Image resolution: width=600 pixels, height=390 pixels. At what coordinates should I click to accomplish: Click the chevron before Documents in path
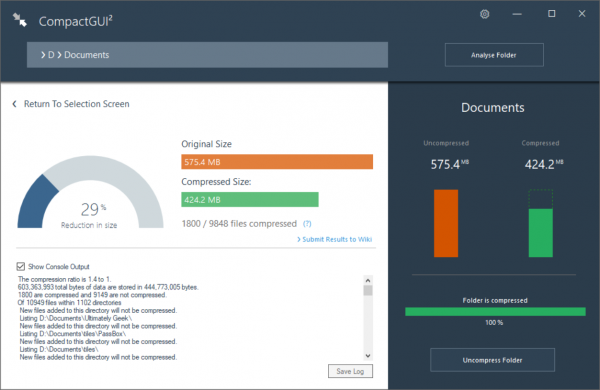click(59, 55)
